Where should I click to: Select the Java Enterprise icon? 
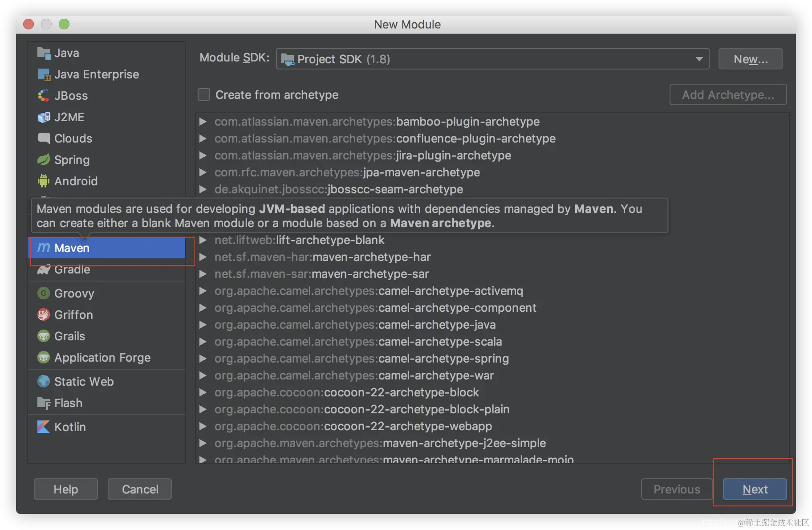tap(44, 74)
